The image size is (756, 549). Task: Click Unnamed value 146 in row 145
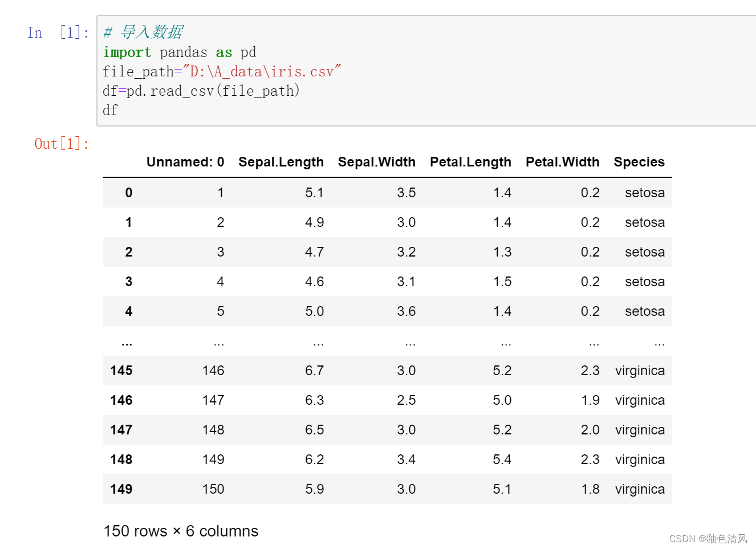point(213,371)
